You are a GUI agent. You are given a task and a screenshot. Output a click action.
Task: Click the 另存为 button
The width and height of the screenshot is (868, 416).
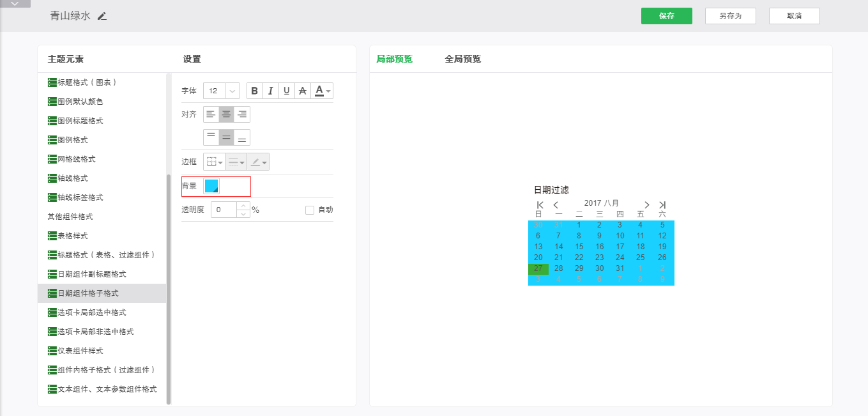click(730, 16)
